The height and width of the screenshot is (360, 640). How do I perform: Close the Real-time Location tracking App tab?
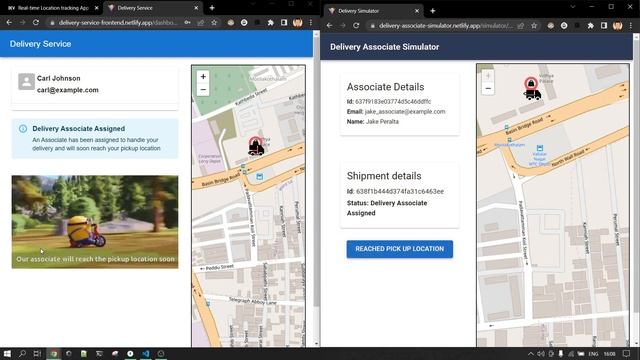pos(97,8)
